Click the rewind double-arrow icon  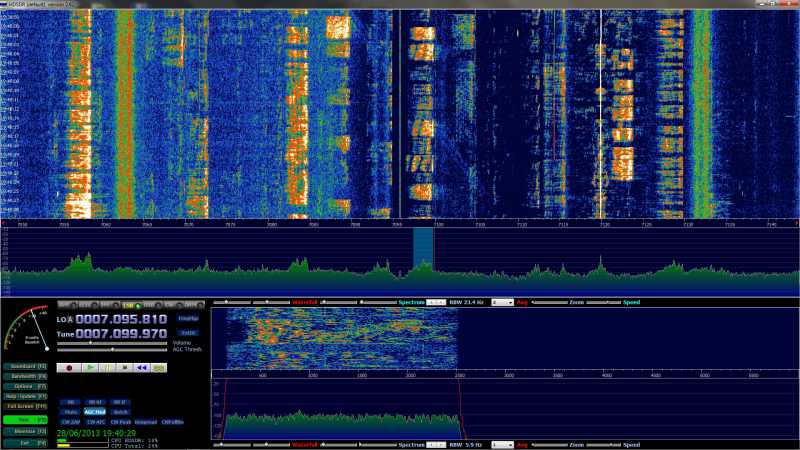(141, 368)
